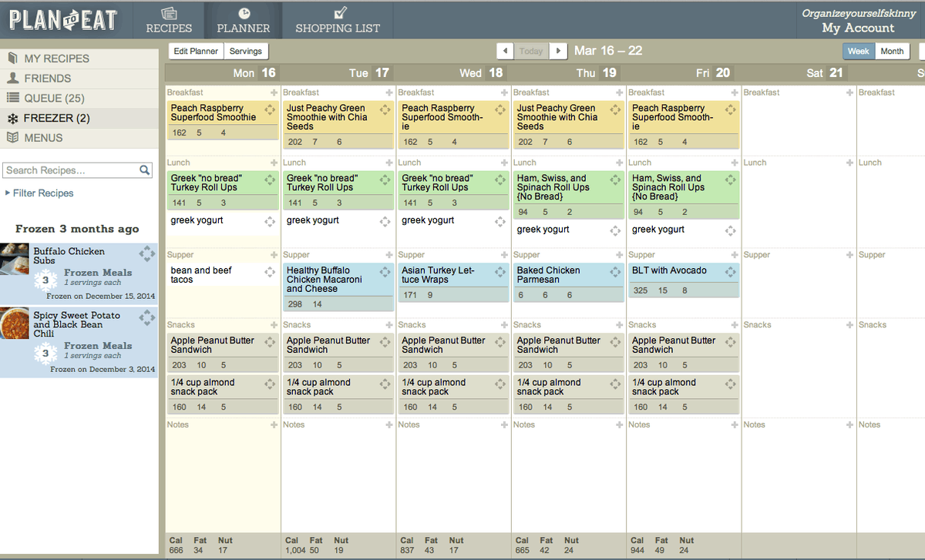
Task: Open Freezer (2) in sidebar
Action: [79, 119]
